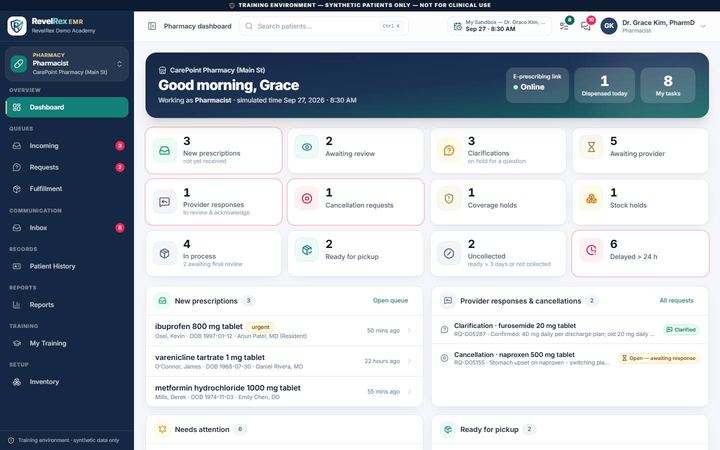Open the Clarification furosemide 20 mg request row
The image size is (720, 450).
click(x=570, y=329)
